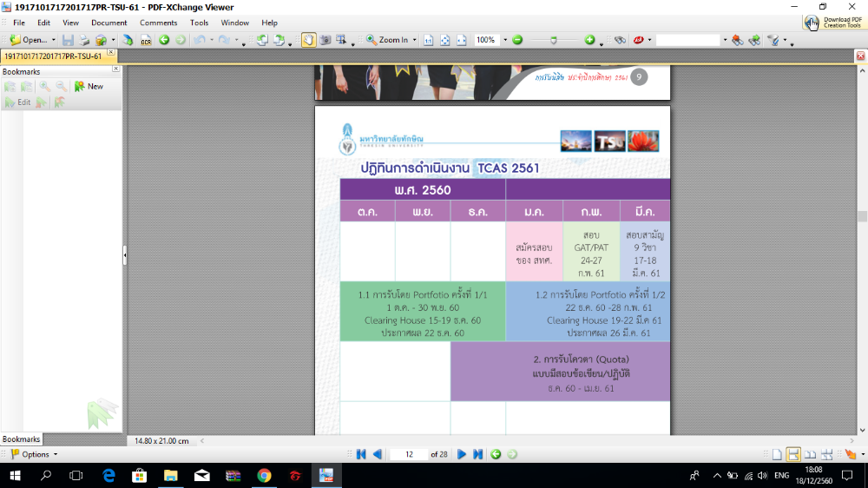This screenshot has height=488, width=868.
Task: Click the green zoom in plus button
Action: 589,40
